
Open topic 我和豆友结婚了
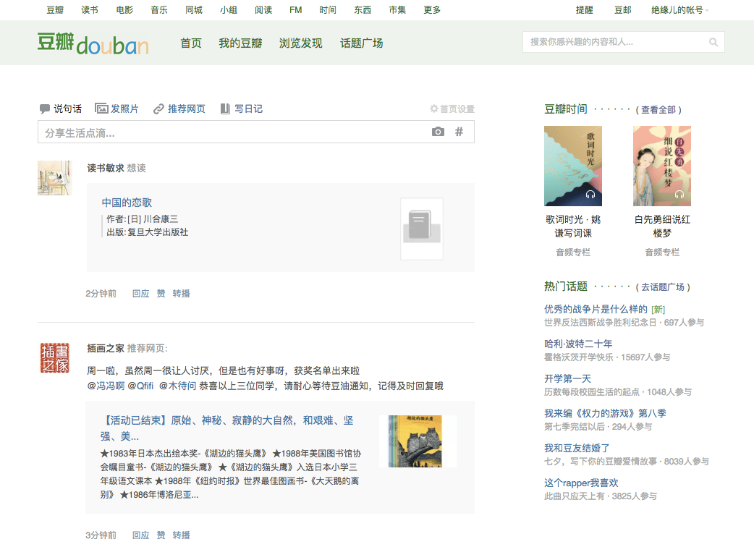577,448
